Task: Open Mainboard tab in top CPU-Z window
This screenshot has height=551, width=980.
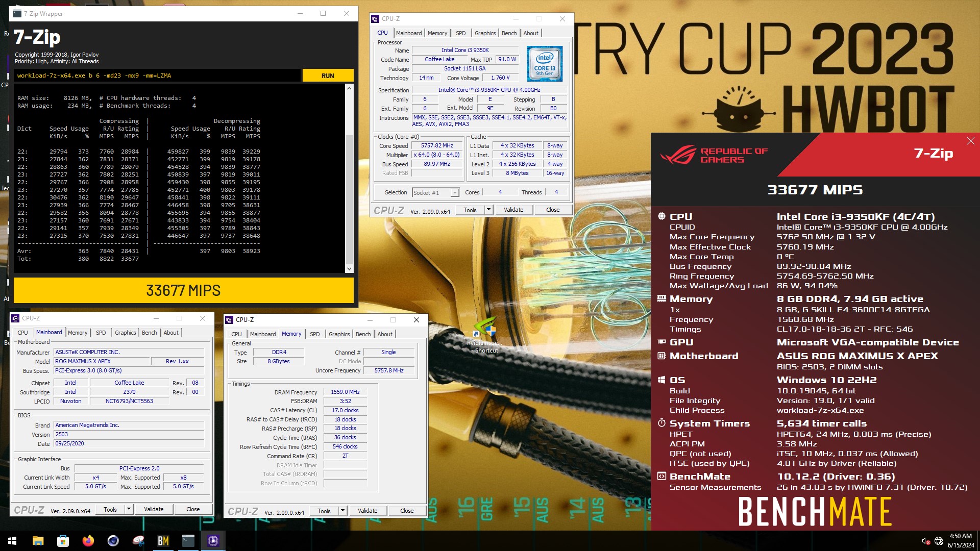Action: 409,33
